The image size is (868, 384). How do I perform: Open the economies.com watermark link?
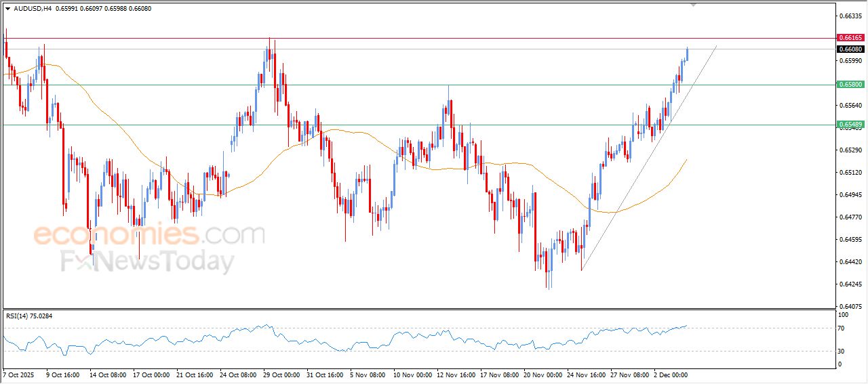[x=149, y=235]
